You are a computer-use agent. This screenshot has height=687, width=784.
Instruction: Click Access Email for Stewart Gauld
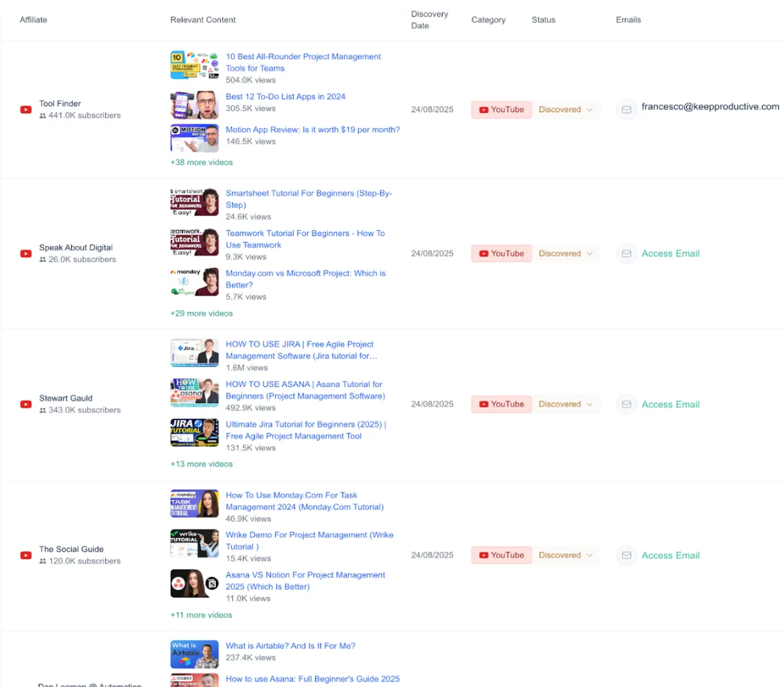[x=670, y=404]
